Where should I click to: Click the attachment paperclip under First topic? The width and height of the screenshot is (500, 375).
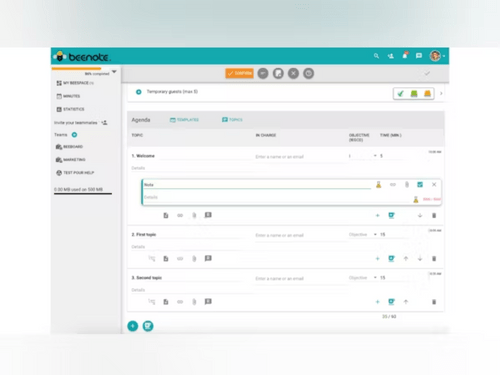(x=194, y=258)
